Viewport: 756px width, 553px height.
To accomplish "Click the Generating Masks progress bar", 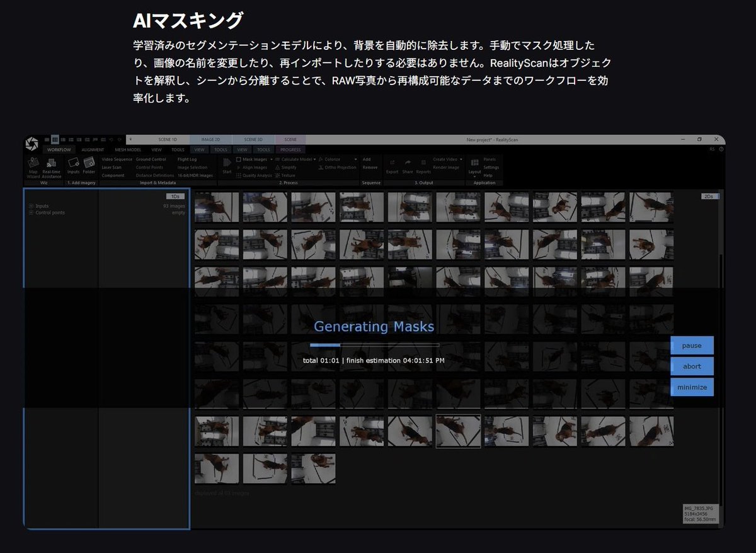I will pyautogui.click(x=374, y=345).
